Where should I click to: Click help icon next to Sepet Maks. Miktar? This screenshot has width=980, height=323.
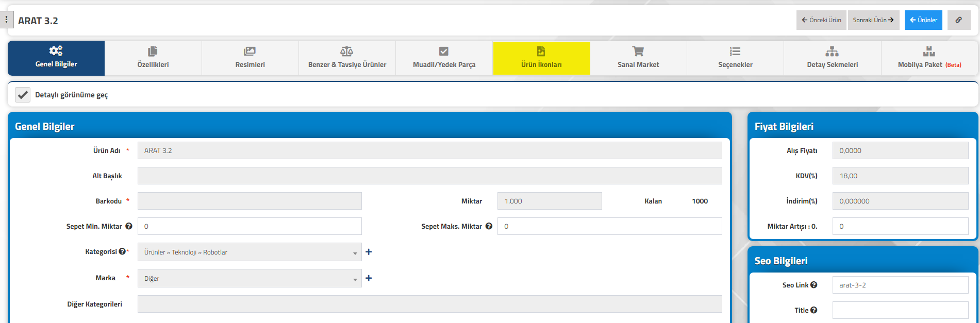[489, 226]
